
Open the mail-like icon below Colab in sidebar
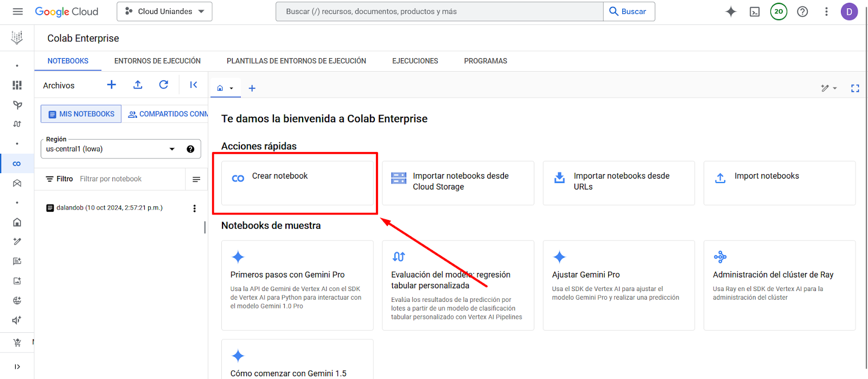pos(17,183)
